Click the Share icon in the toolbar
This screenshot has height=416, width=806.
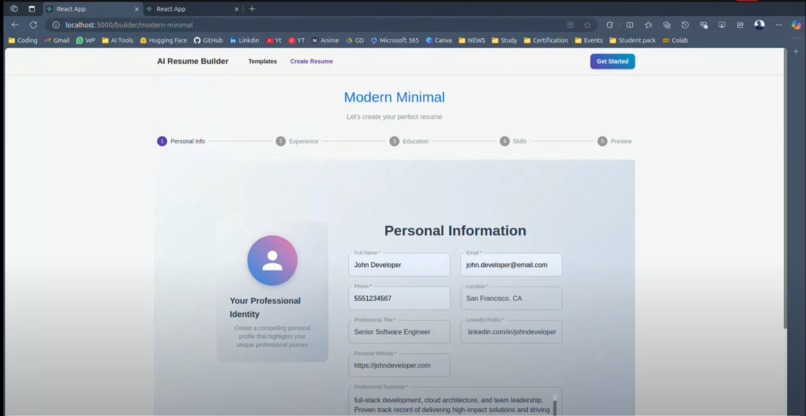[740, 25]
